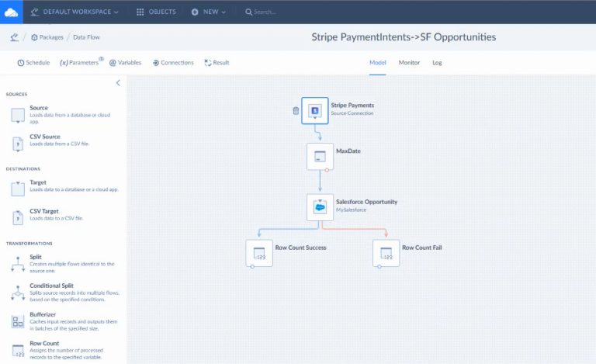Switch to the Monitor tab

point(410,62)
